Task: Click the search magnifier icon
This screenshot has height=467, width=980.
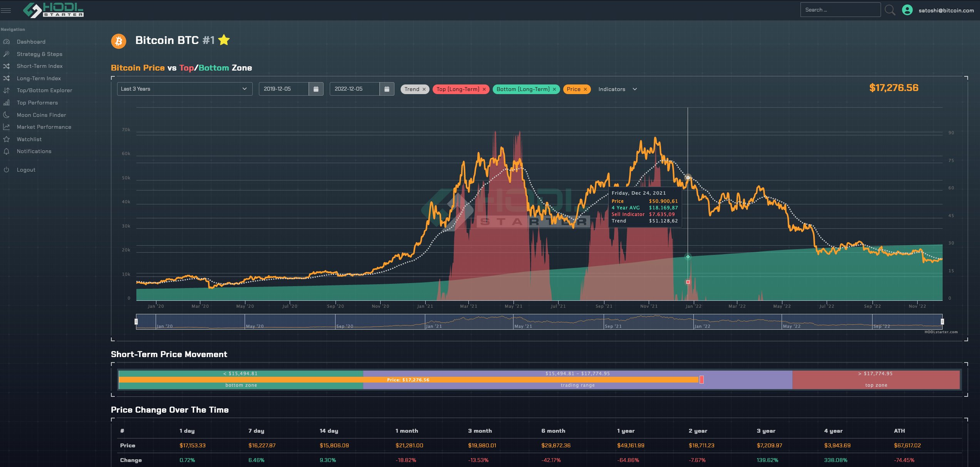Action: pyautogui.click(x=890, y=10)
